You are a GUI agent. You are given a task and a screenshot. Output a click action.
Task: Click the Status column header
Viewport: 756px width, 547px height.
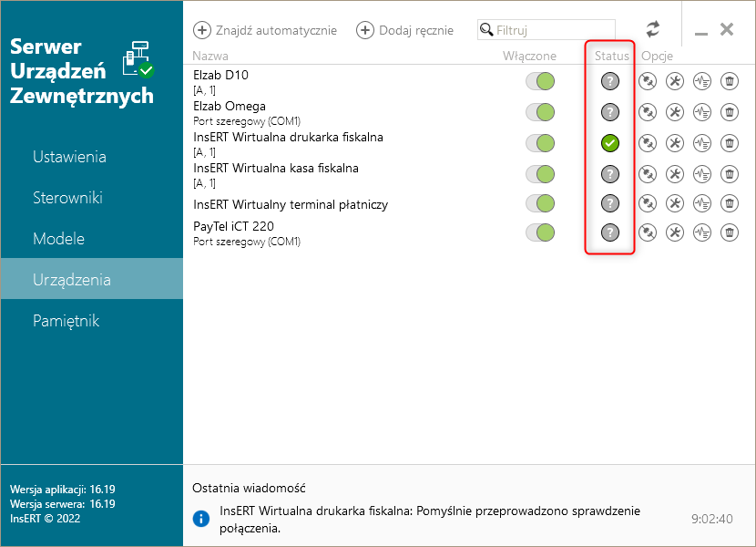pos(612,56)
